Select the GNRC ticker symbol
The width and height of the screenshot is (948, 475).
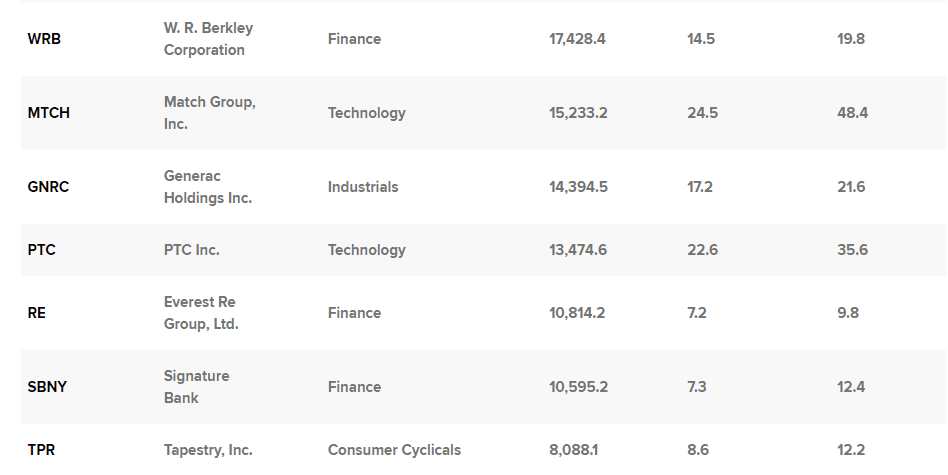[48, 187]
